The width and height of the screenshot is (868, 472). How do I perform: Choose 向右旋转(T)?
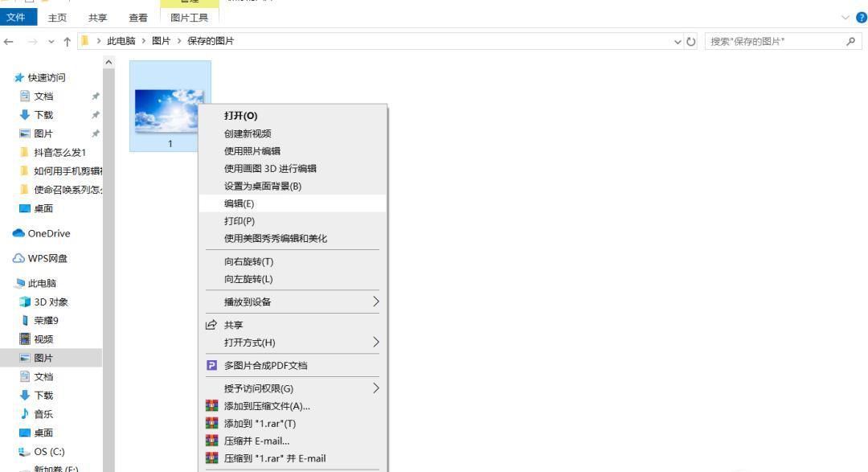(x=293, y=261)
